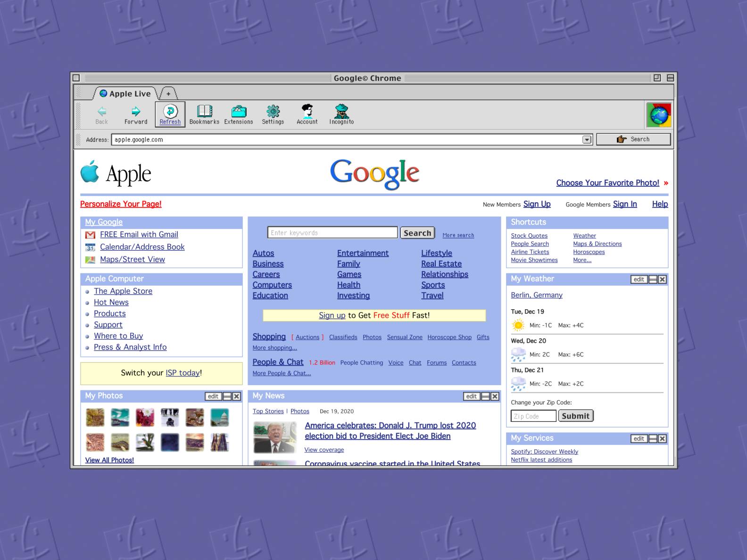Open the Extensions briefcase icon
747x560 pixels.
click(239, 111)
